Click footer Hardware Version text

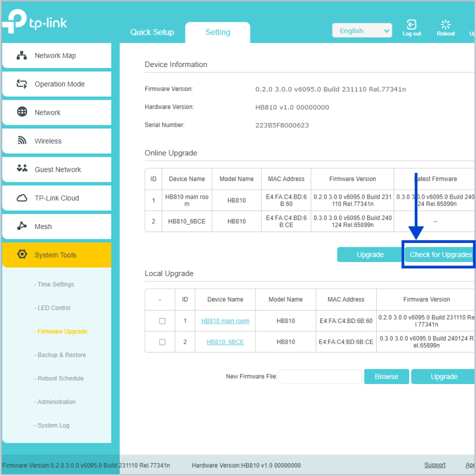[x=246, y=465]
